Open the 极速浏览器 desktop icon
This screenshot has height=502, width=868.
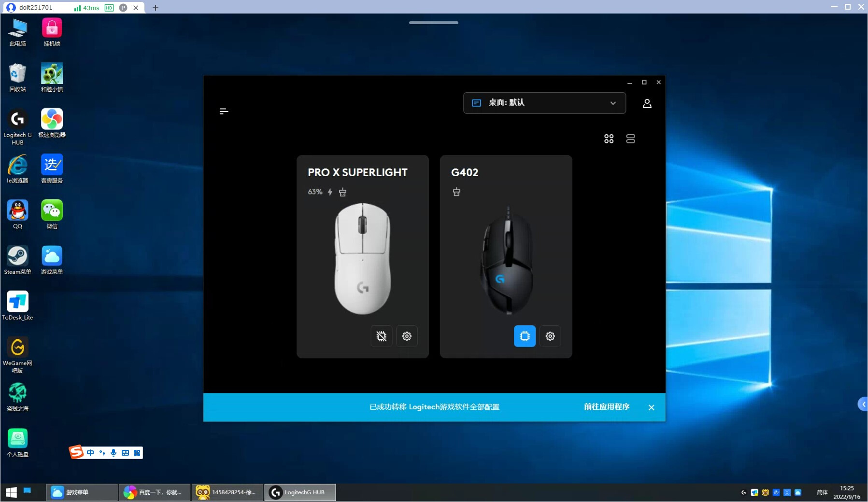(x=52, y=123)
